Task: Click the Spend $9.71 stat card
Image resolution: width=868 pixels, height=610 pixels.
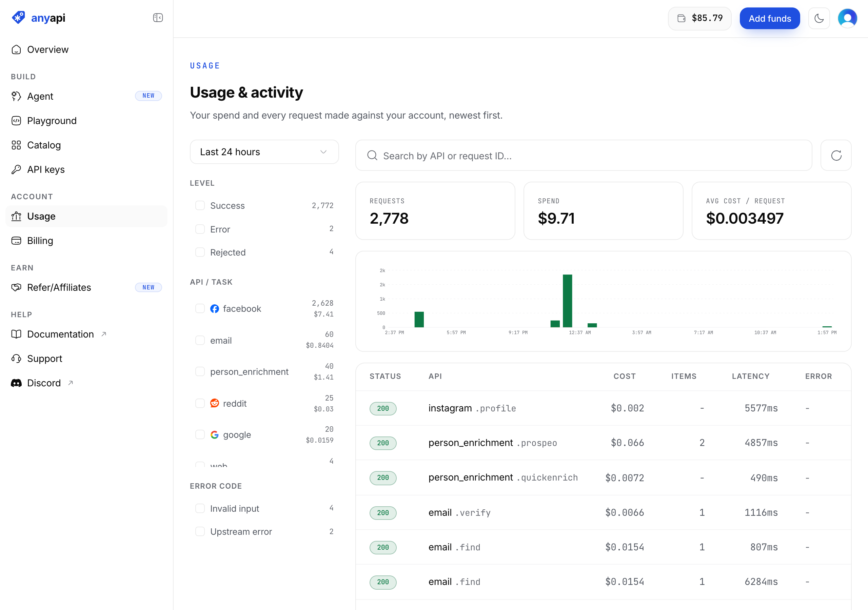Action: coord(604,211)
